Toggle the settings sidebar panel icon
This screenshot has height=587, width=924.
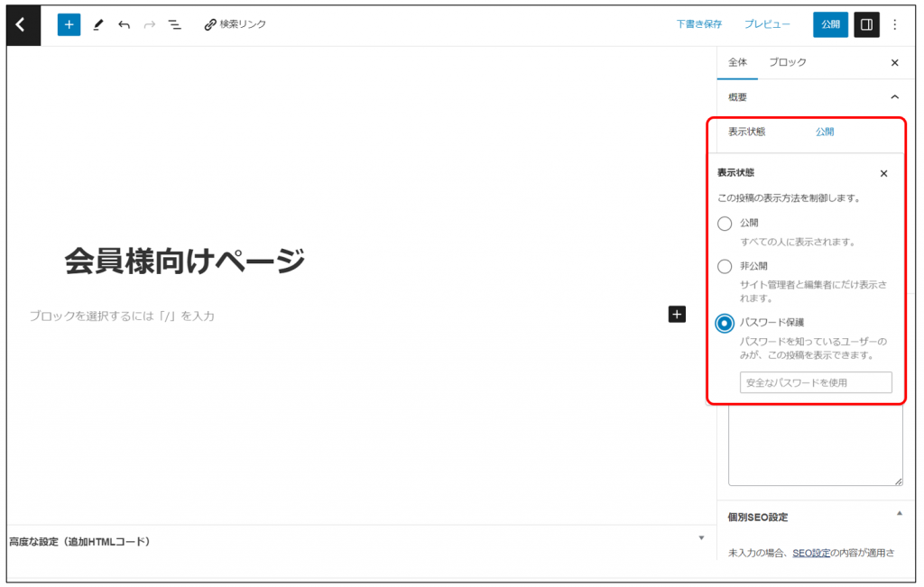click(866, 25)
